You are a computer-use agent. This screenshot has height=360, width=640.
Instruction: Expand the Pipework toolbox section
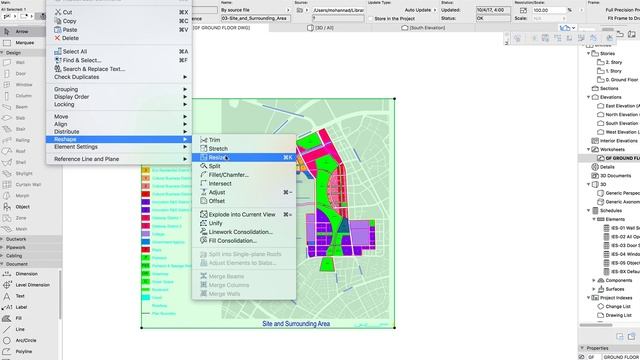[2, 247]
